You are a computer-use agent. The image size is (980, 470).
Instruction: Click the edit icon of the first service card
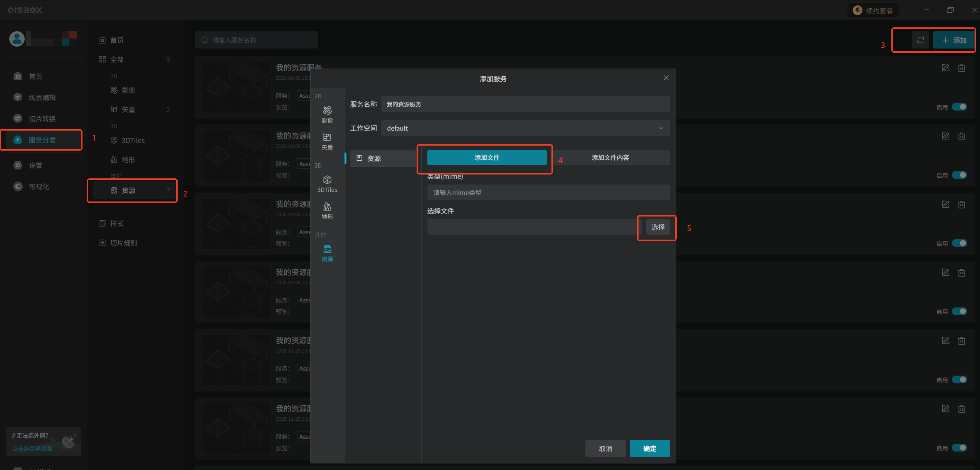945,68
